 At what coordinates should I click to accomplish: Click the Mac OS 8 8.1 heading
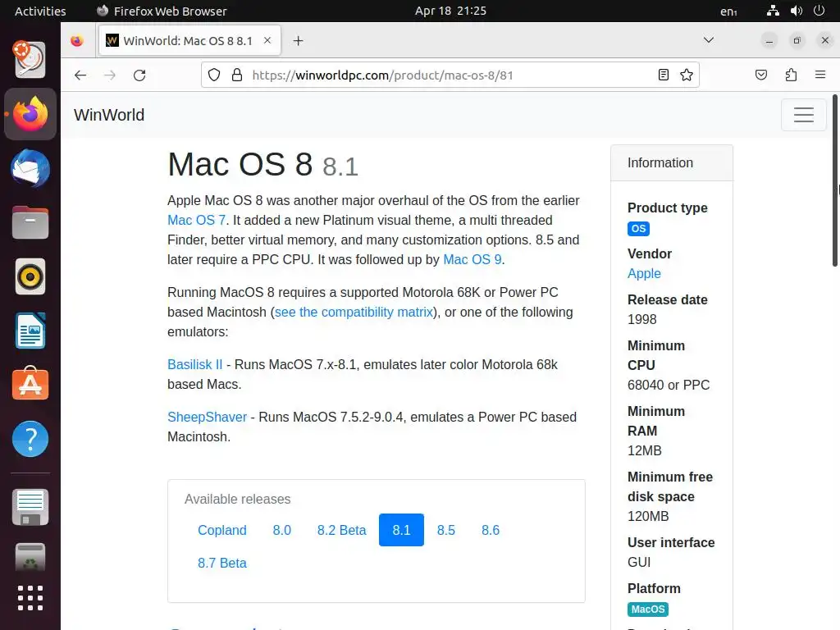[262, 164]
